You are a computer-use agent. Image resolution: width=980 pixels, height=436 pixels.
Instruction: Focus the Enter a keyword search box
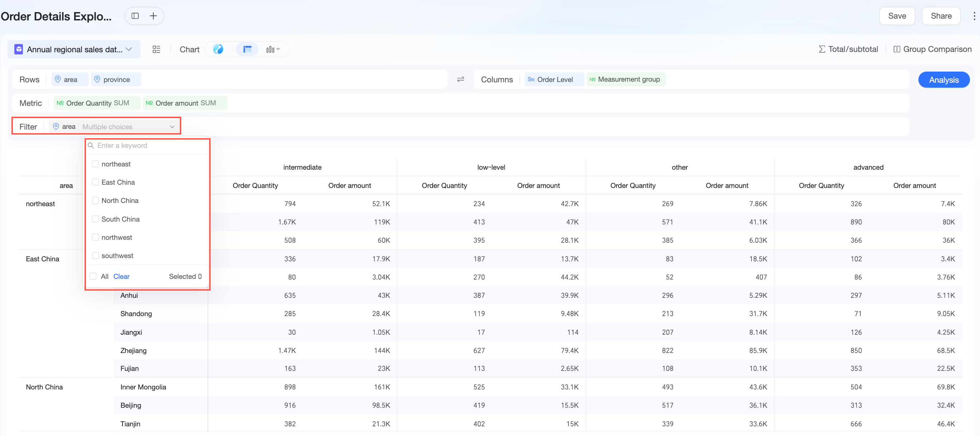click(x=148, y=146)
